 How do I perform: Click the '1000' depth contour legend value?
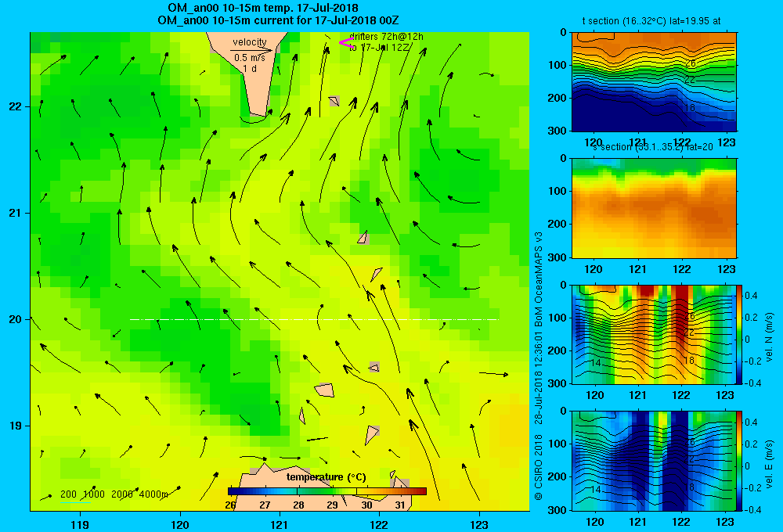(94, 494)
